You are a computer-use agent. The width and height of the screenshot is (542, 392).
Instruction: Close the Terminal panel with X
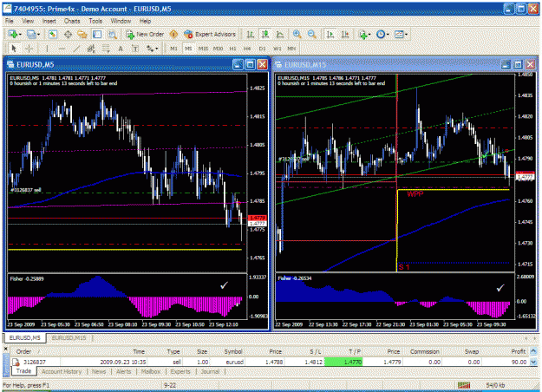pyautogui.click(x=5, y=349)
